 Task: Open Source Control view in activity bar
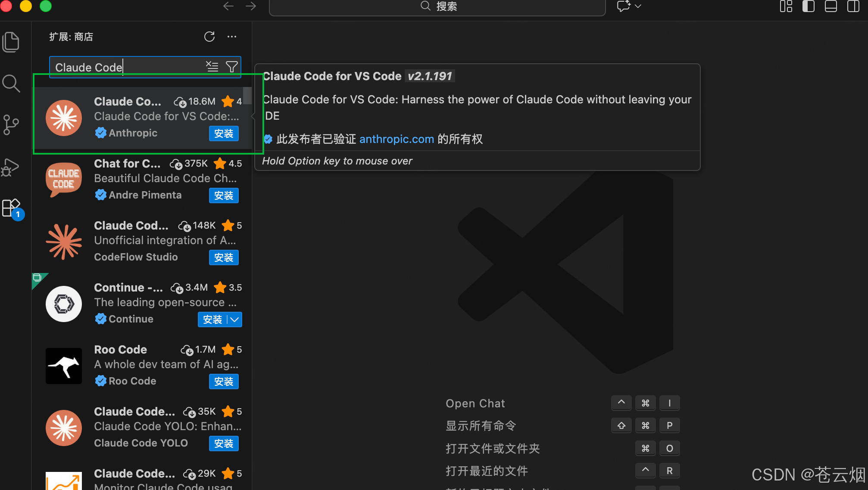pos(11,125)
